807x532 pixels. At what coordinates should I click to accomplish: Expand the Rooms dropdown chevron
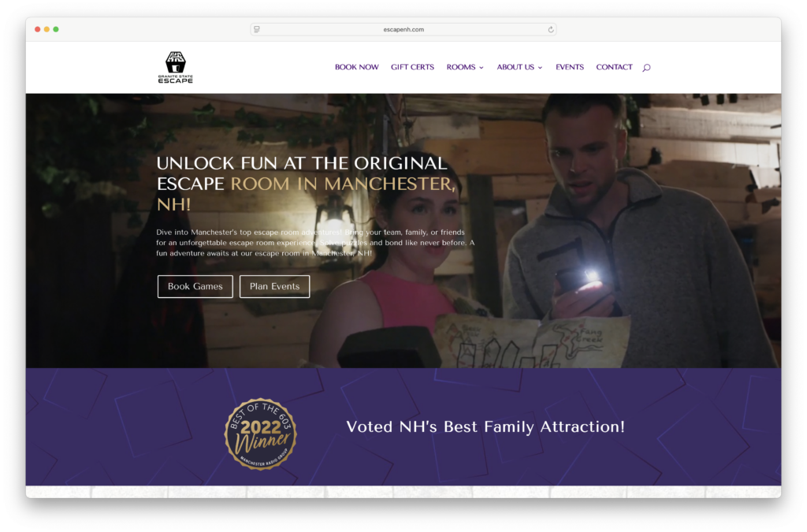tap(482, 68)
